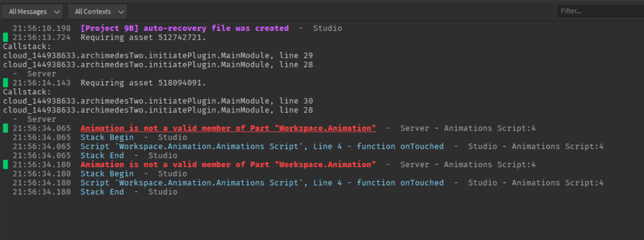Open script stack line at 21:56:34.180
644x240 pixels.
[262, 183]
